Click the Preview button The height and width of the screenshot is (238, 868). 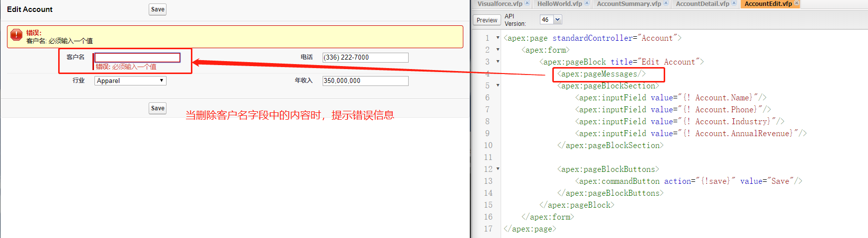pyautogui.click(x=487, y=20)
